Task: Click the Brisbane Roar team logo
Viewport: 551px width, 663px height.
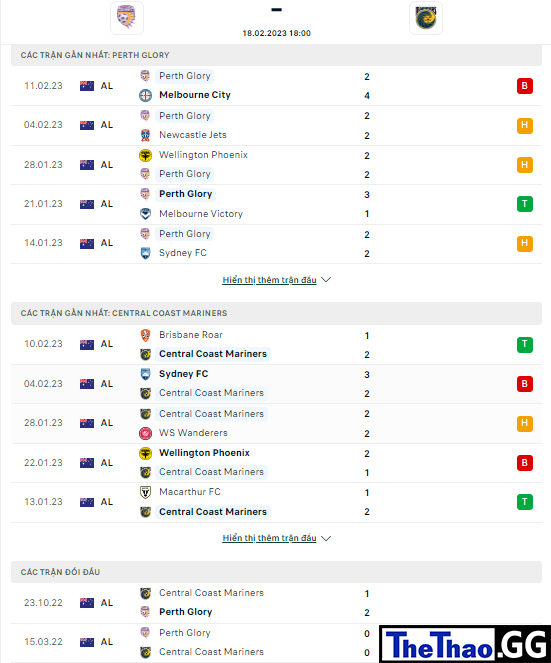Action: [145, 335]
